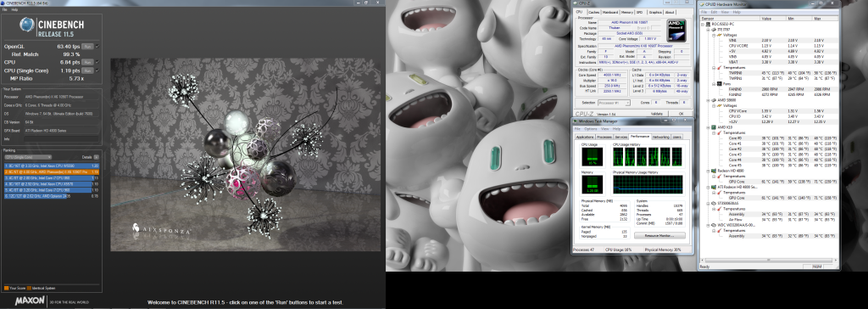The height and width of the screenshot is (309, 868).
Task: Switch to the Mainboard tab in CPU-Z
Action: pyautogui.click(x=610, y=12)
